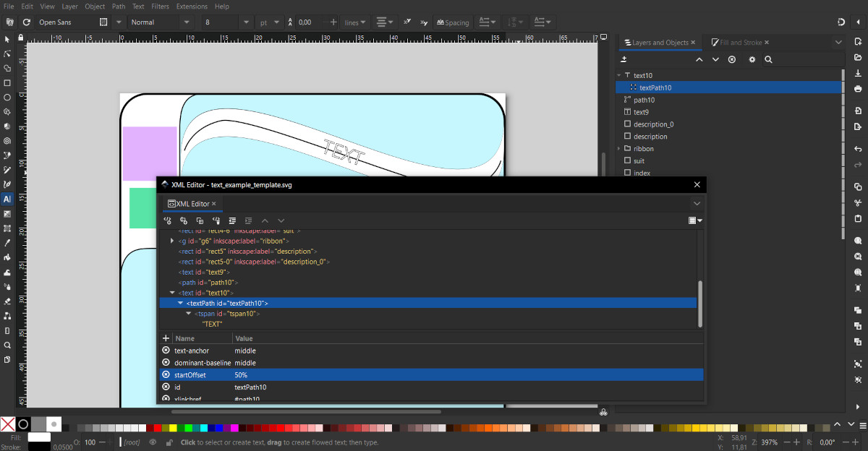Open the font style Normal dropdown
The image size is (868, 451).
pos(187,22)
